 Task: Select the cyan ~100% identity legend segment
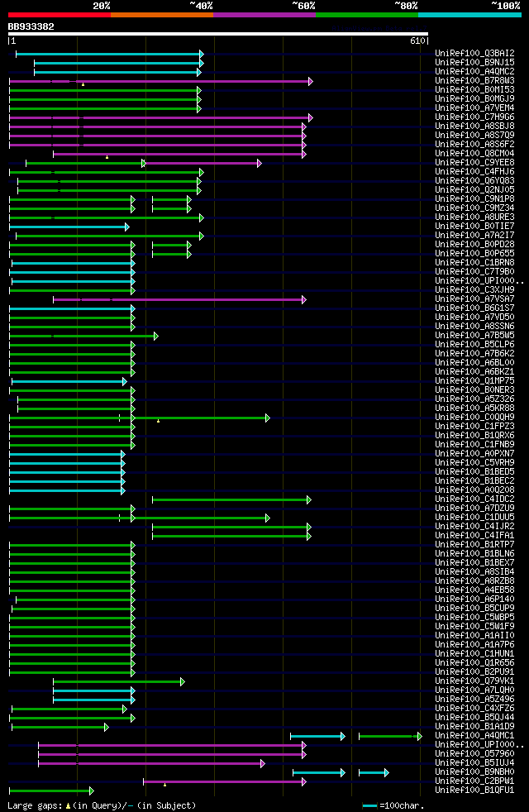(x=469, y=15)
